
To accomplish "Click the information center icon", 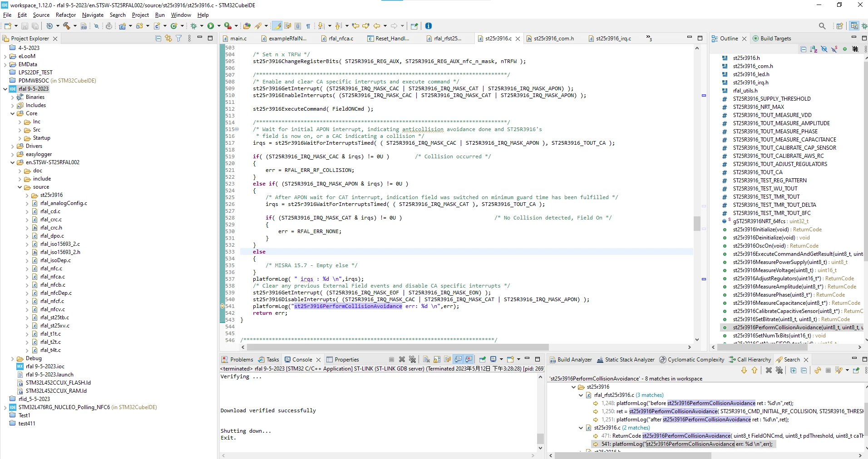I will click(x=429, y=26).
